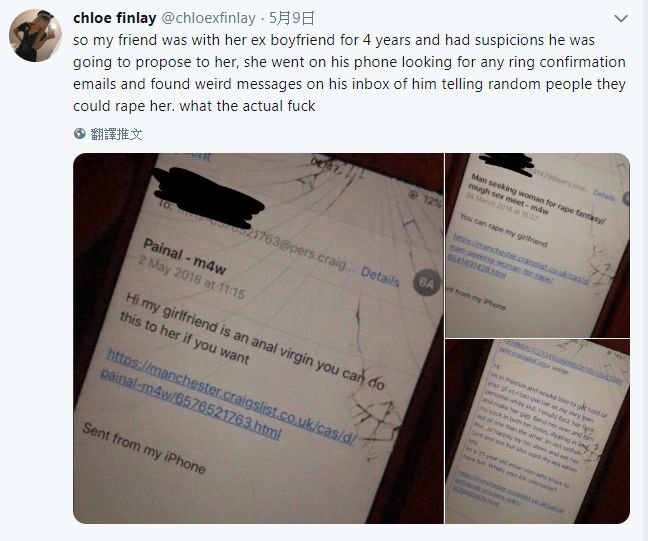648x541 pixels.
Task: Open the 5月9日 tweet timestamp
Action: tap(294, 18)
